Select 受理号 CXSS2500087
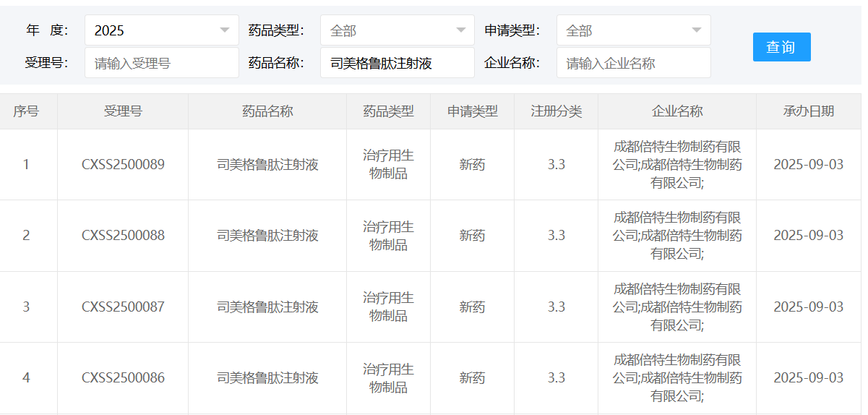This screenshot has height=415, width=868. click(x=123, y=307)
